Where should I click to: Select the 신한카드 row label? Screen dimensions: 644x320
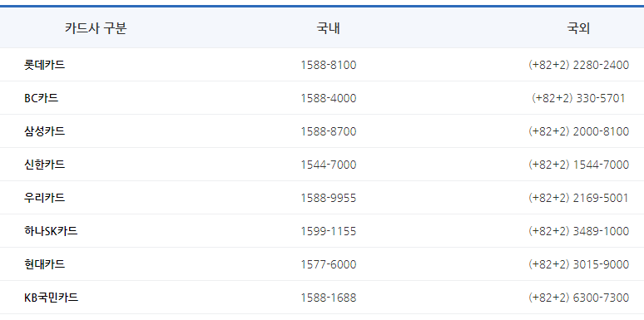44,165
